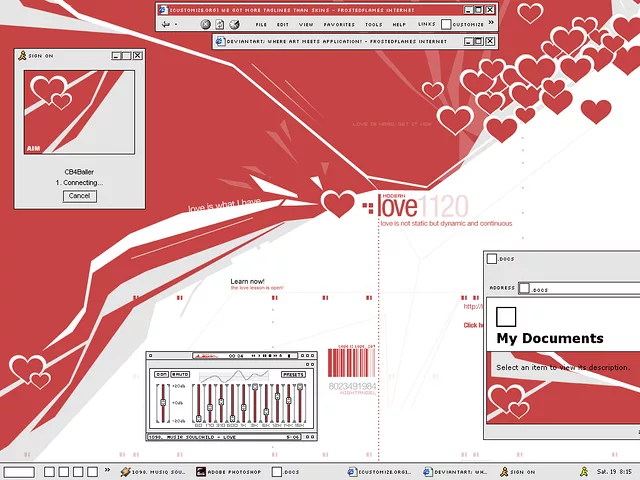Open the Tools menu
This screenshot has width=640, height=480.
point(373,24)
